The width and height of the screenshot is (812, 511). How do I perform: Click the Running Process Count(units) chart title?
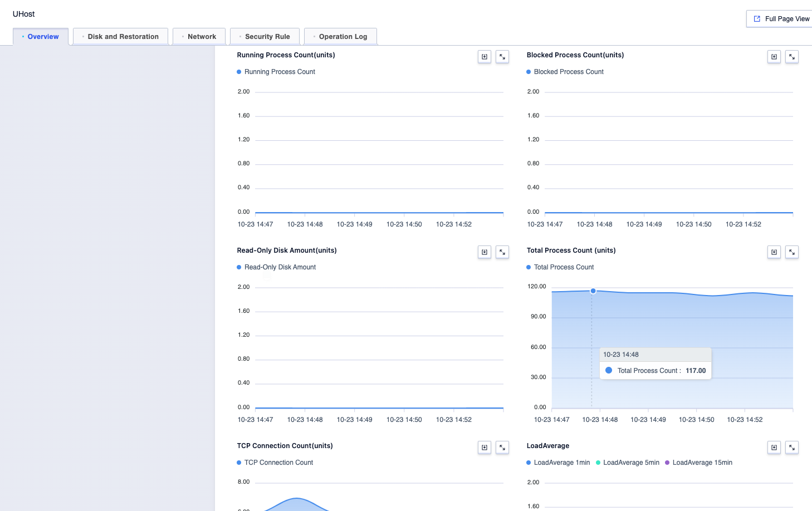(286, 55)
